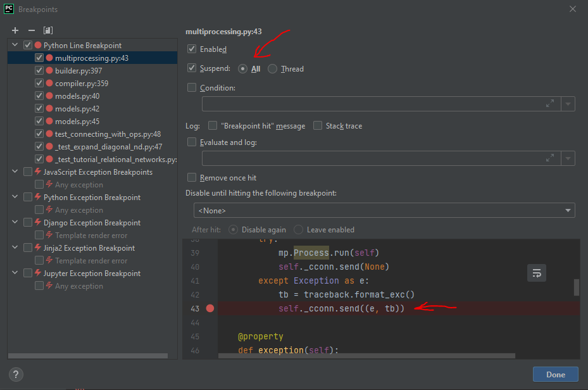The image size is (588, 390).
Task: Collapse Python Exception Breakpoint group
Action: point(15,196)
